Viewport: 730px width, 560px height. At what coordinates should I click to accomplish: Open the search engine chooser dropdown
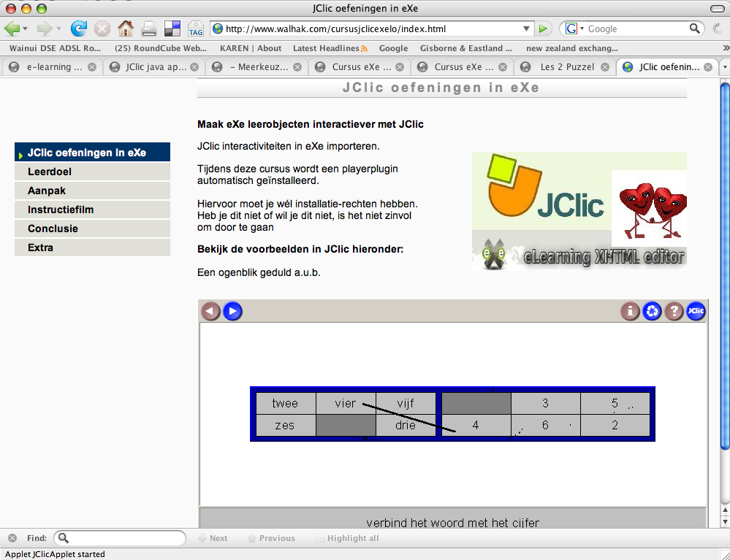click(582, 28)
